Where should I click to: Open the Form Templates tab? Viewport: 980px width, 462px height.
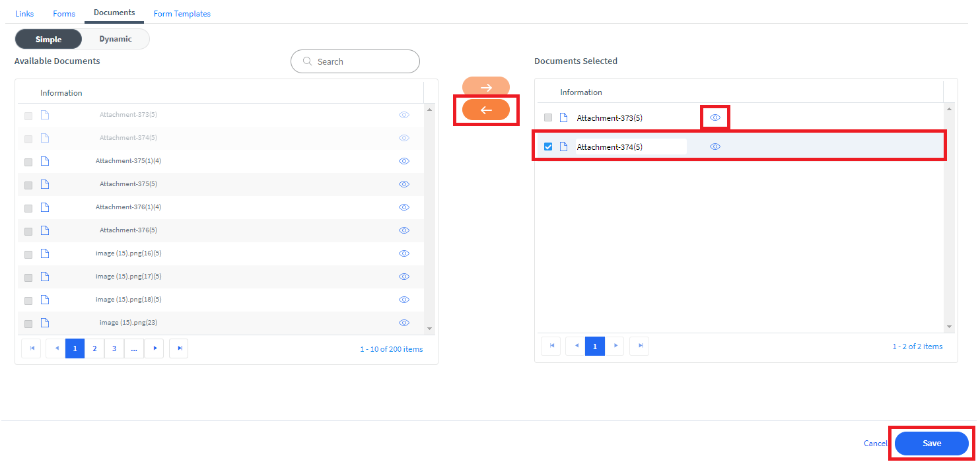coord(182,13)
